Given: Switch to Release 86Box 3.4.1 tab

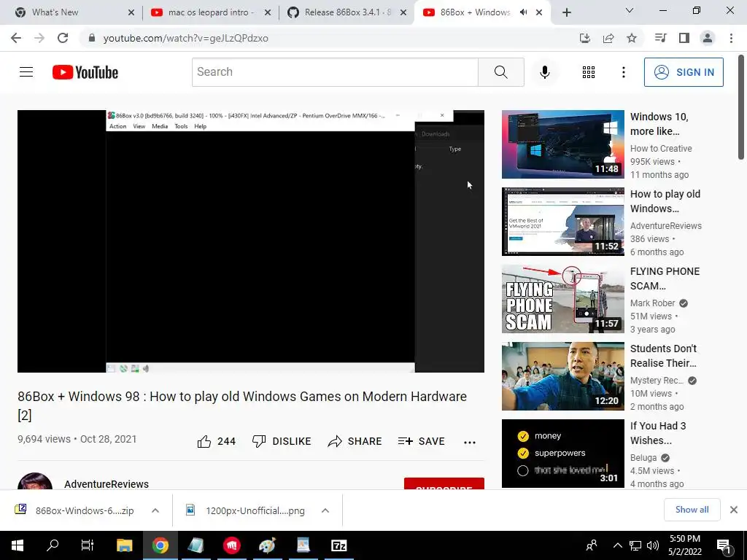Looking at the screenshot, I should (348, 12).
